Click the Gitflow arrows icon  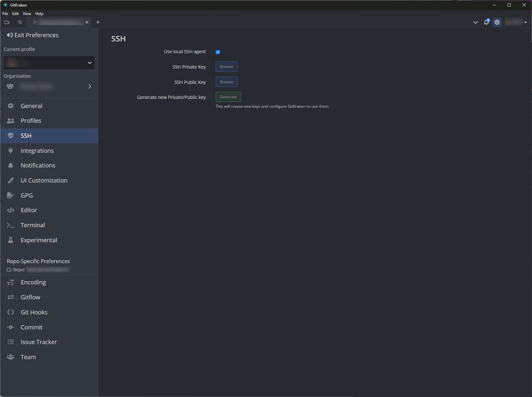(10, 297)
